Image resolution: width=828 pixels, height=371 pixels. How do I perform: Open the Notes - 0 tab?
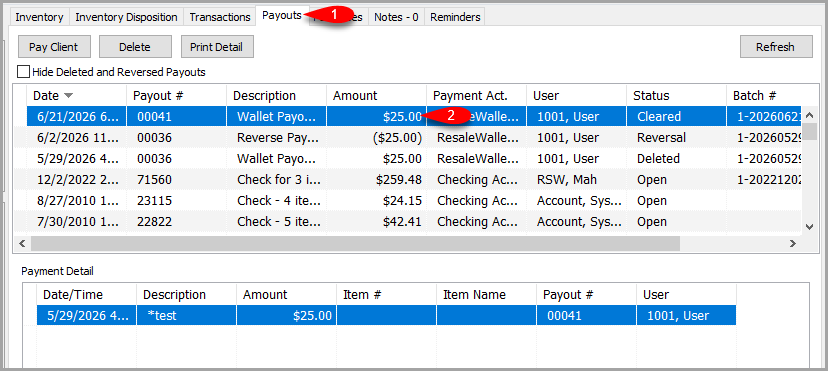[x=396, y=17]
